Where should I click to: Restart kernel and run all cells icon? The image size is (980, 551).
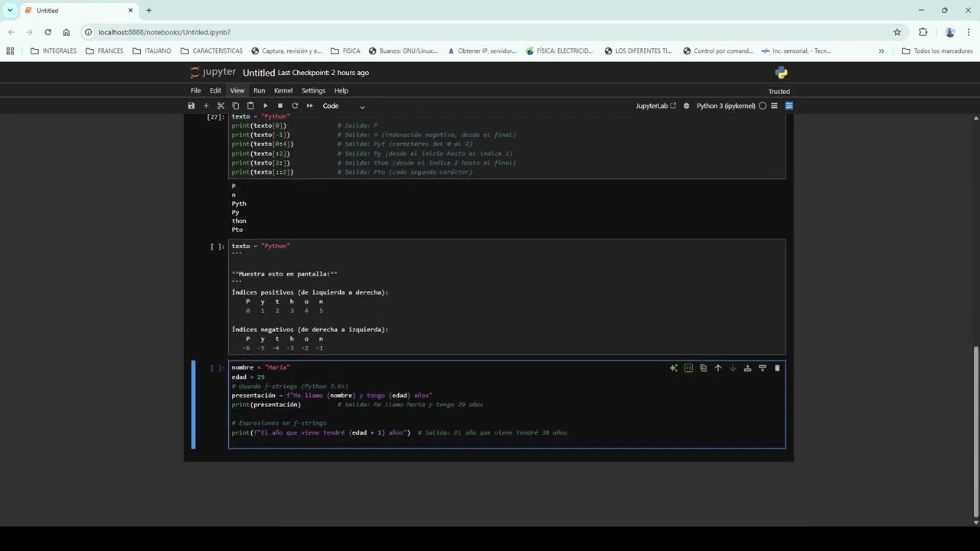[309, 106]
